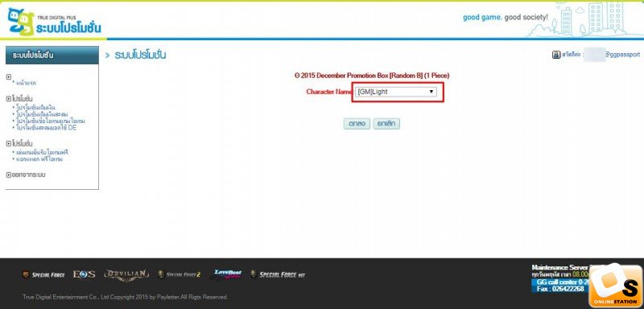Viewport: 644px width, 309px height.
Task: Click the member icon beside ggpassport
Action: pyautogui.click(x=556, y=55)
